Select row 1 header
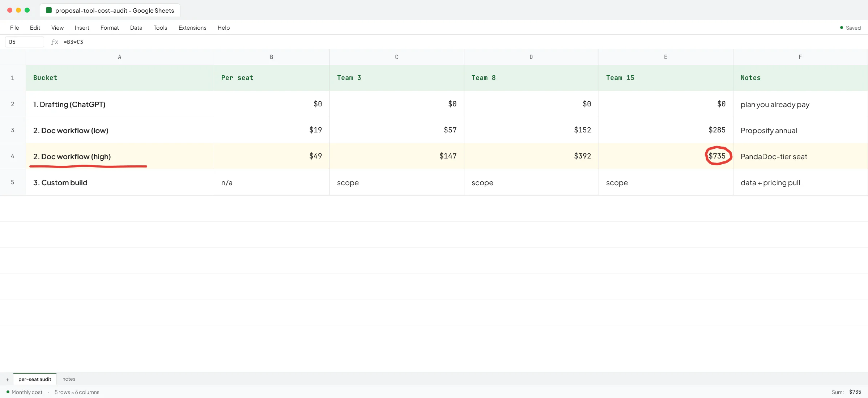Image resolution: width=868 pixels, height=398 pixels. [x=13, y=78]
